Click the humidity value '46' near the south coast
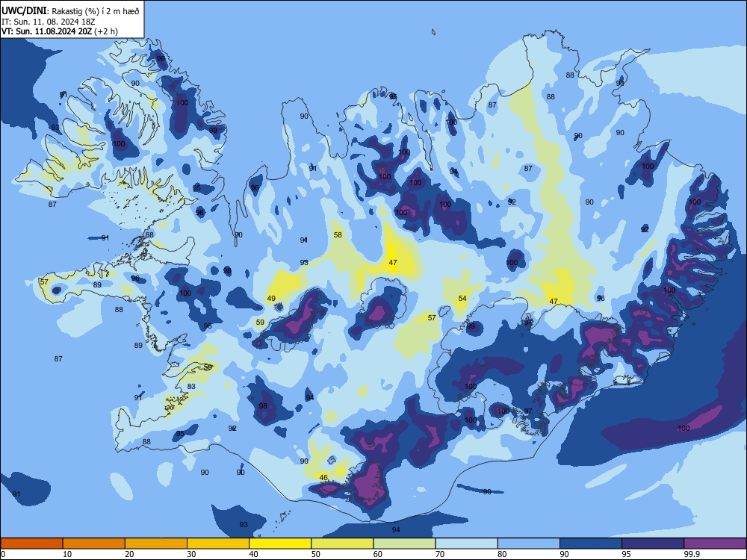 coord(323,478)
